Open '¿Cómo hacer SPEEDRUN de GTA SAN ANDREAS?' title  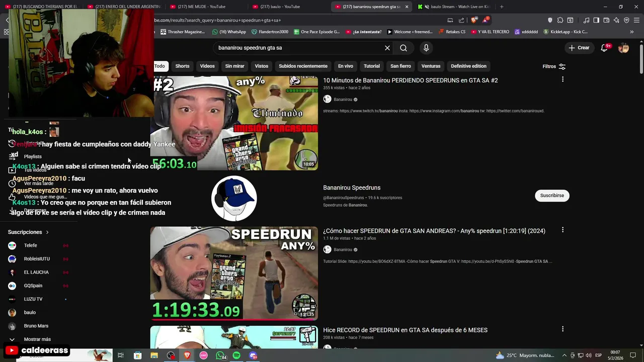(x=434, y=231)
